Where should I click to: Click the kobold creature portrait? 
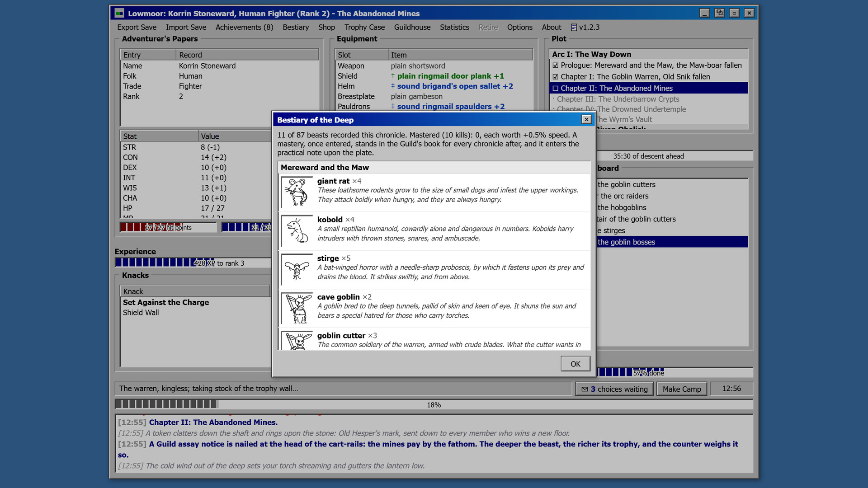(x=297, y=230)
